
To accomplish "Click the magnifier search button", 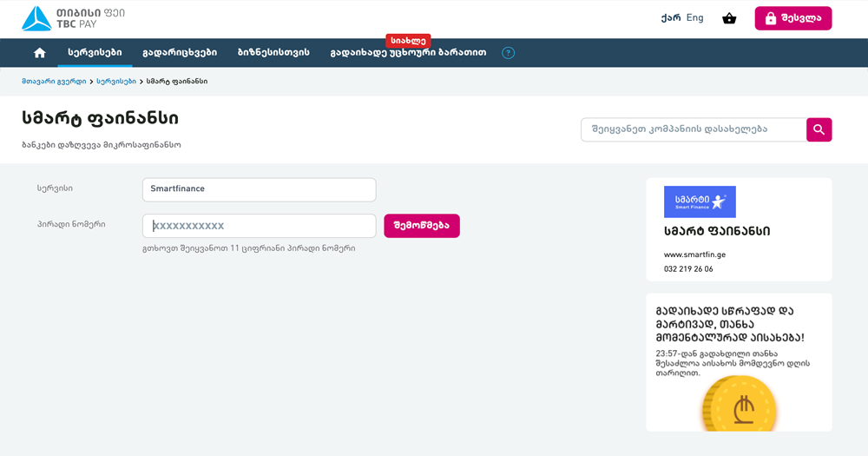I will pos(819,129).
